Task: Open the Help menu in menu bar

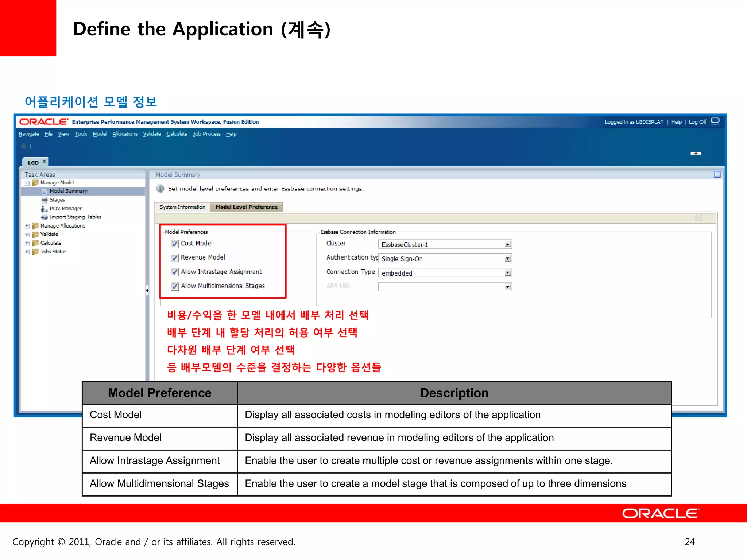Action: (x=231, y=134)
